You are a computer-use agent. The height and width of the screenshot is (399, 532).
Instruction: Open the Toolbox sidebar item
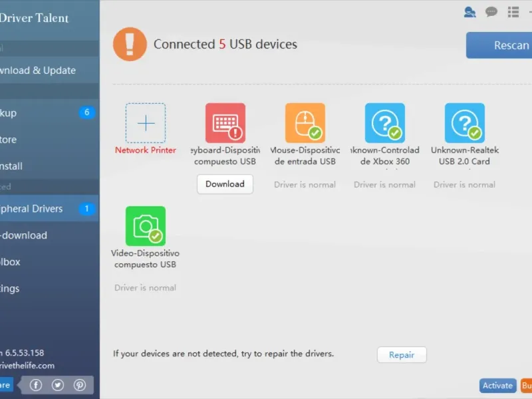coord(49,261)
